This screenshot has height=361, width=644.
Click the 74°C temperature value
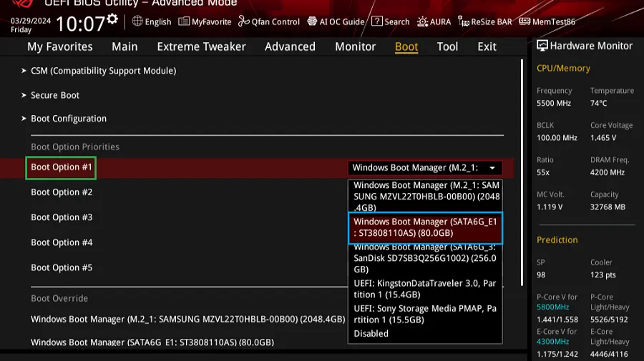[598, 104]
